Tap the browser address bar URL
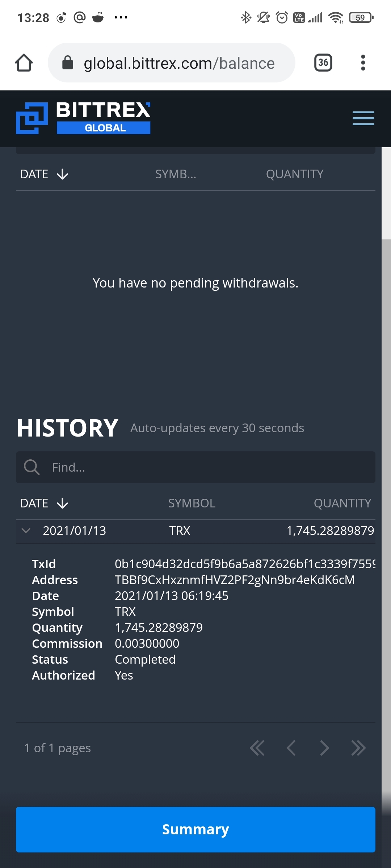 tap(179, 63)
